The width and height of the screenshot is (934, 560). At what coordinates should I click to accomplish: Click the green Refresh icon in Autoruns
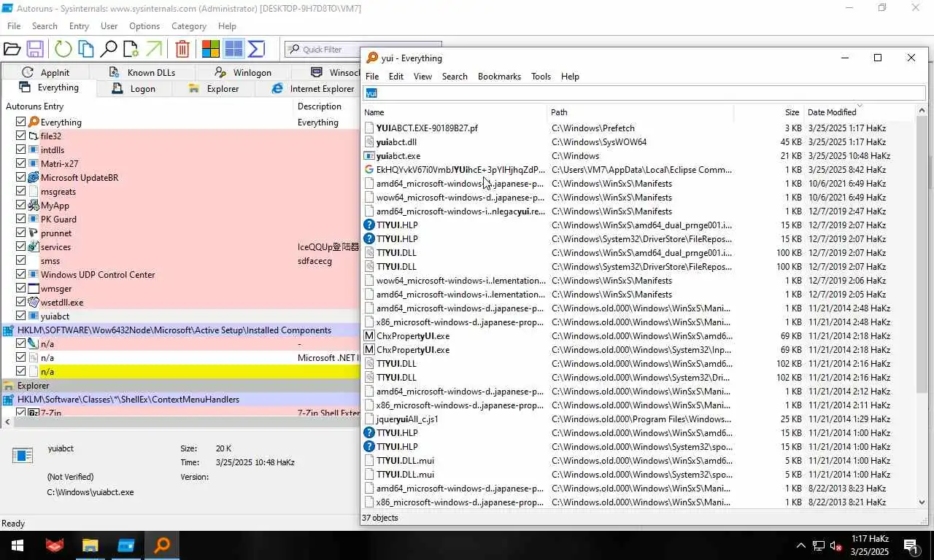pyautogui.click(x=63, y=49)
